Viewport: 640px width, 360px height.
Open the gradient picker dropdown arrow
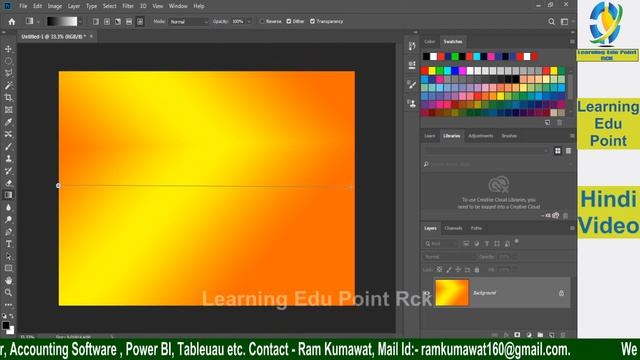pos(80,22)
